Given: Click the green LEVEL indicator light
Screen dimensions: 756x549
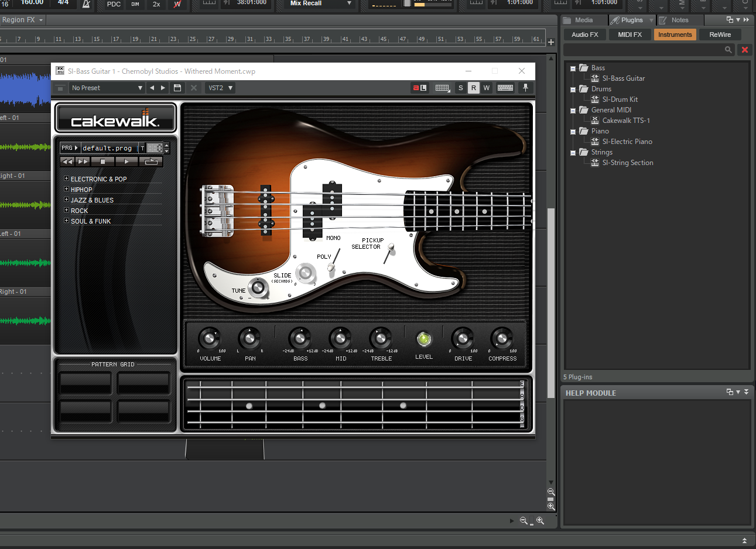Looking at the screenshot, I should [423, 339].
